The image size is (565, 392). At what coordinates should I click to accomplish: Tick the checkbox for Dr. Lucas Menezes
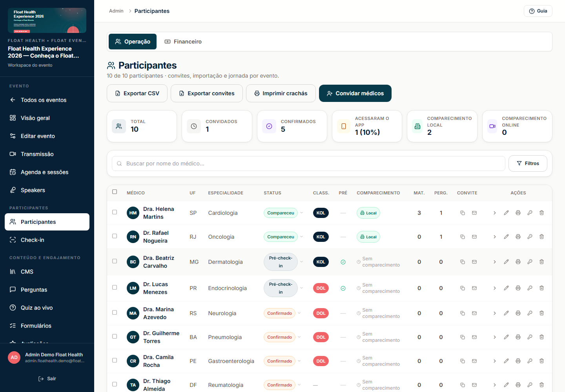click(x=115, y=287)
